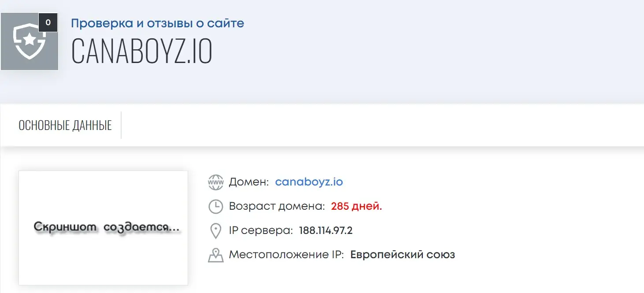Click the Домен: label
The image size is (644, 293).
pyautogui.click(x=249, y=182)
